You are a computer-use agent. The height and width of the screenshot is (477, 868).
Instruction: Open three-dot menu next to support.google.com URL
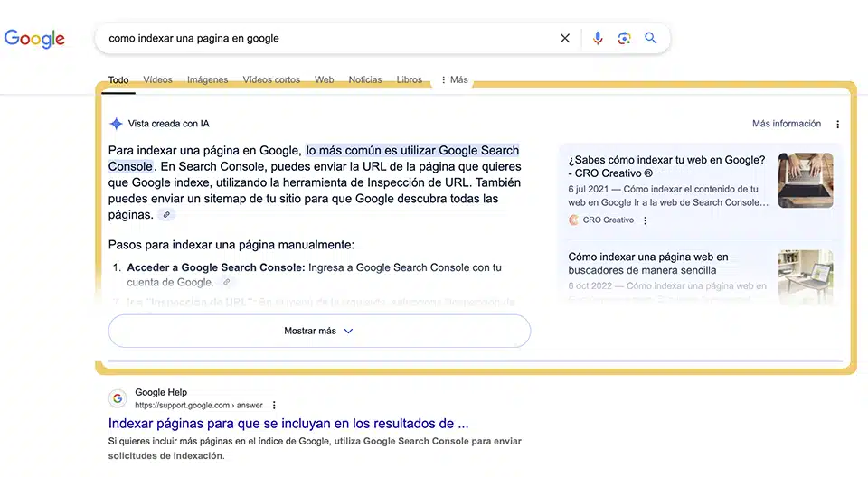point(274,405)
